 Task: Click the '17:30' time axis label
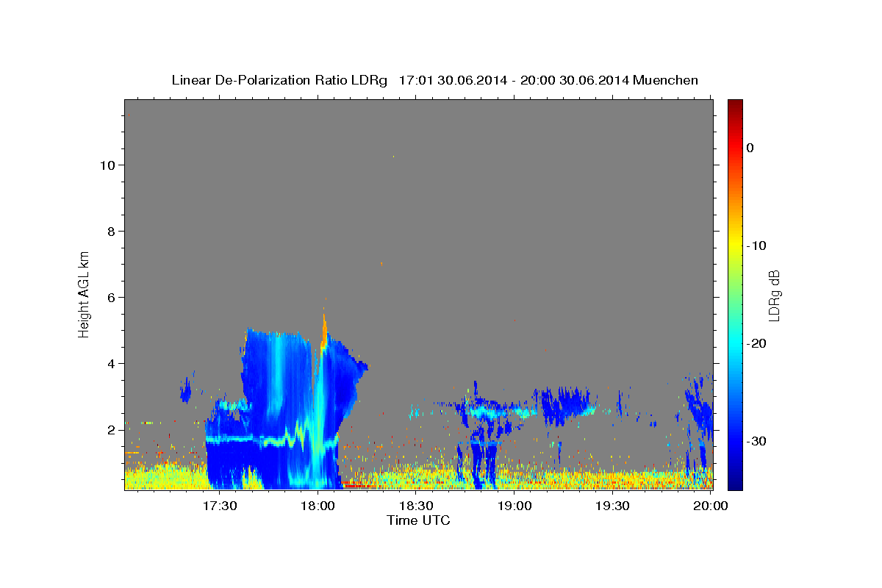point(220,506)
